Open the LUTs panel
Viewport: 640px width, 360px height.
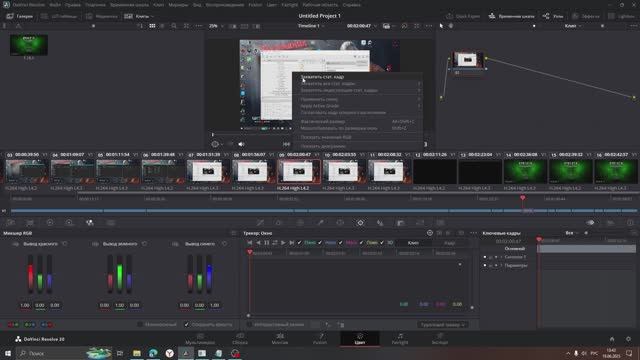point(59,16)
